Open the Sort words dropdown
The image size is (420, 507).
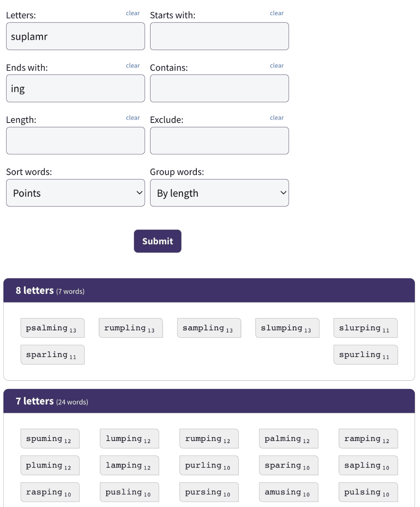[75, 193]
